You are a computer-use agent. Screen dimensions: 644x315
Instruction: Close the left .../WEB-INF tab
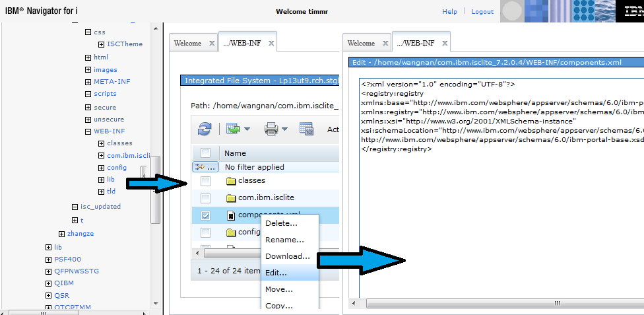tap(271, 43)
